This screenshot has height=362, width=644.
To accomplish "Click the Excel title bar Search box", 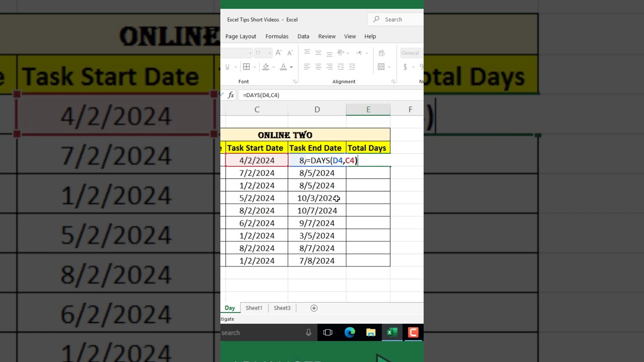I will [x=396, y=20].
